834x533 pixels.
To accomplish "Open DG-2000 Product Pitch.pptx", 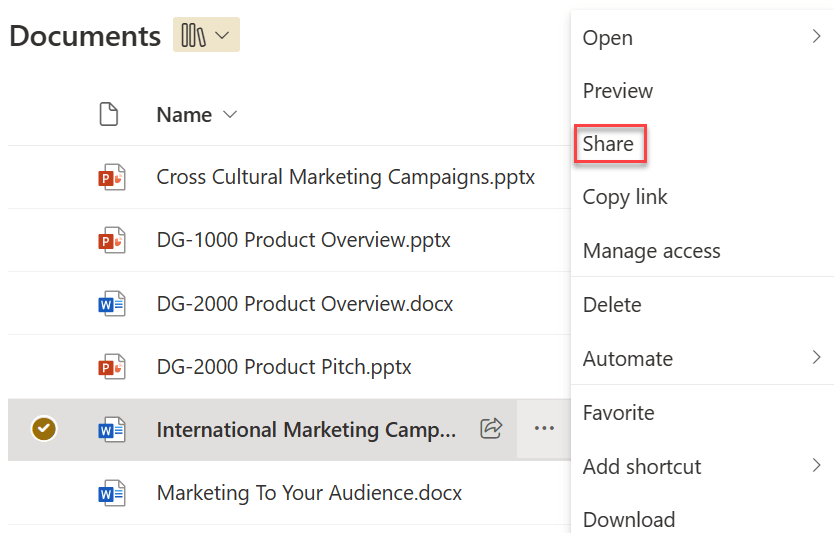I will tap(284, 367).
